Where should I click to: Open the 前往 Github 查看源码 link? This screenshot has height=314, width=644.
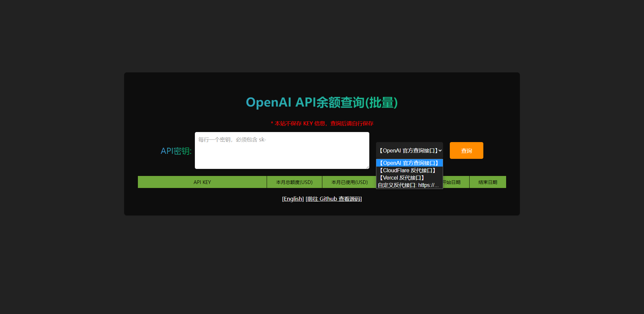[334, 198]
